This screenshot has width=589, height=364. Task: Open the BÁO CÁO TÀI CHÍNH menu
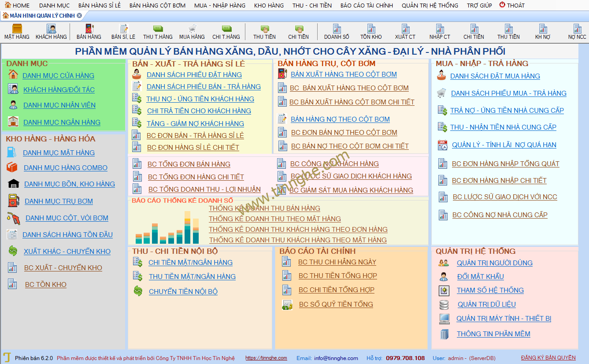coord(367,5)
